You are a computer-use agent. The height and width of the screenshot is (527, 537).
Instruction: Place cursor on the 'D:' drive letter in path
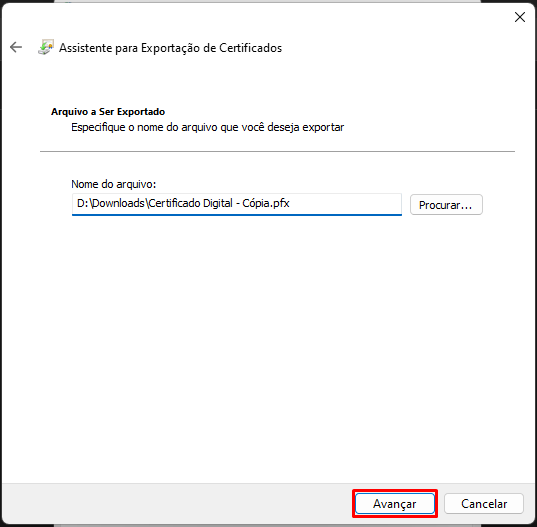click(83, 203)
